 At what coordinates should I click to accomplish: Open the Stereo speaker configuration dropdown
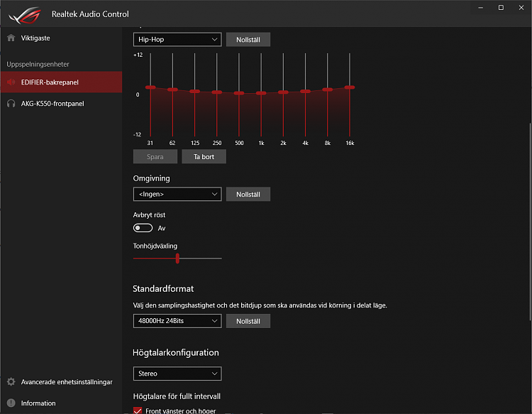pyautogui.click(x=177, y=374)
